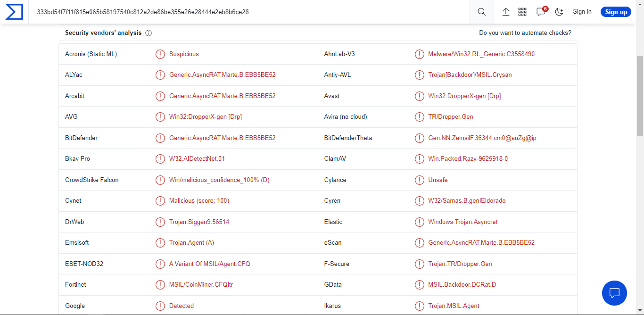Click alert icon in Emsisoft row

pos(160,243)
